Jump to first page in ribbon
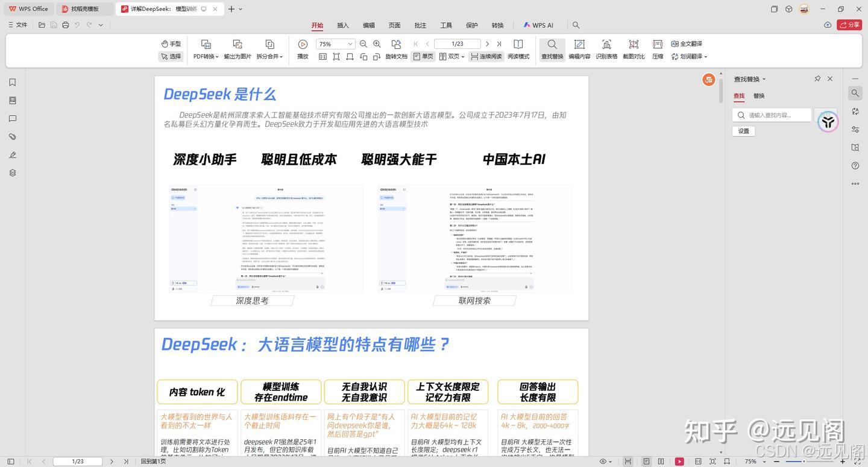 pyautogui.click(x=416, y=44)
